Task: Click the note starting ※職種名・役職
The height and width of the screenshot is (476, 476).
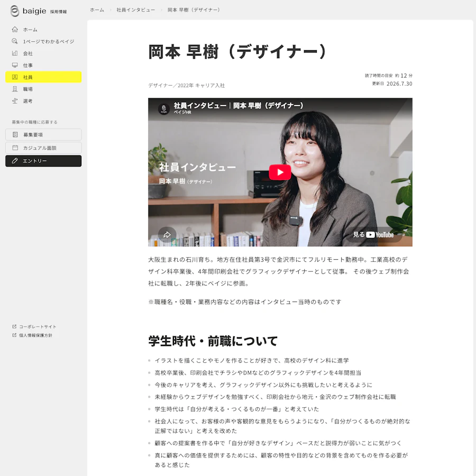Action: 245,302
